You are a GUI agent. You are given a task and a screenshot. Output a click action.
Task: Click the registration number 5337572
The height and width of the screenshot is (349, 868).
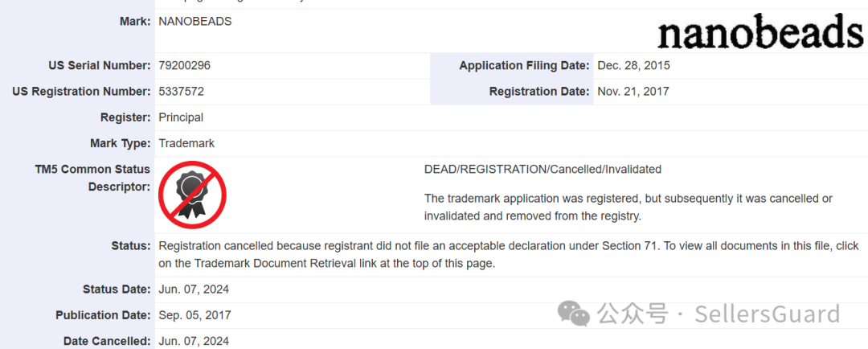click(182, 92)
